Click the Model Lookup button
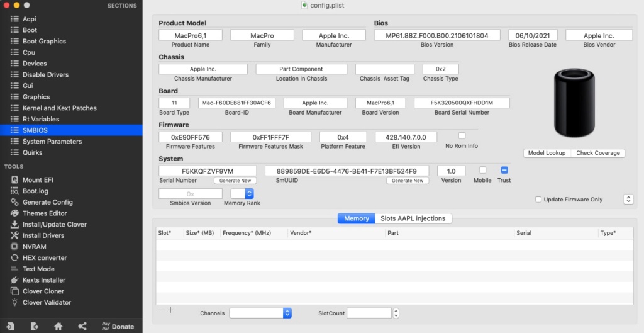 click(547, 153)
